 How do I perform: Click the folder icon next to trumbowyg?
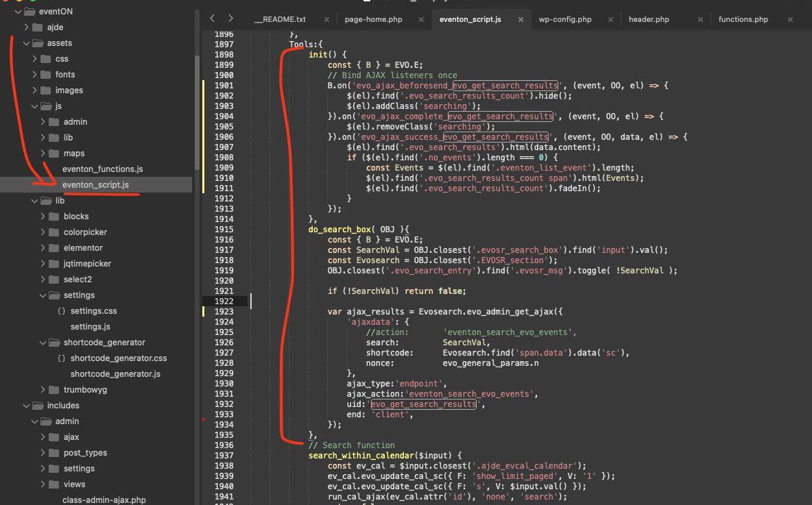coord(53,390)
